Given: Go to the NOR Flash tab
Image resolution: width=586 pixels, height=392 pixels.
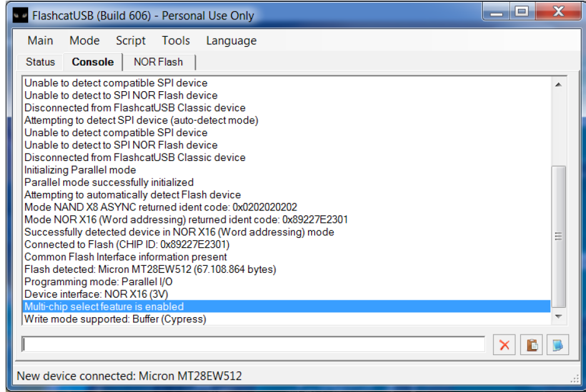Looking at the screenshot, I should [159, 62].
